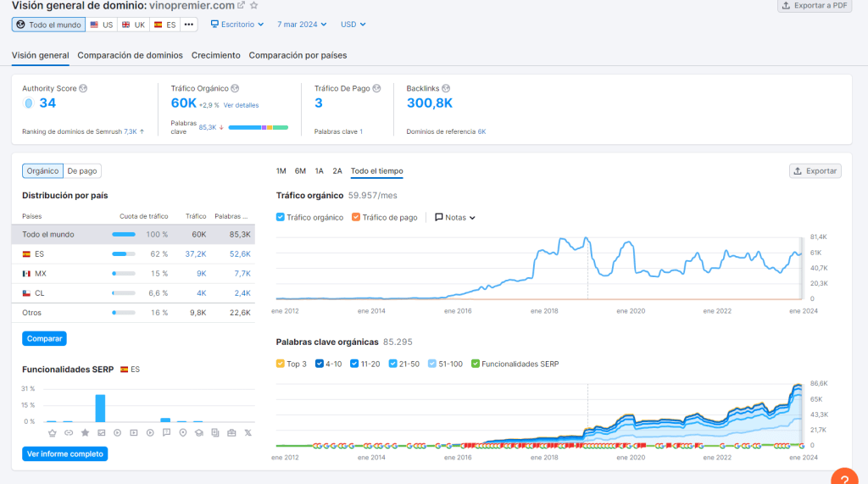Select the Visión general tab
Viewport: 868px width, 484px height.
click(41, 55)
